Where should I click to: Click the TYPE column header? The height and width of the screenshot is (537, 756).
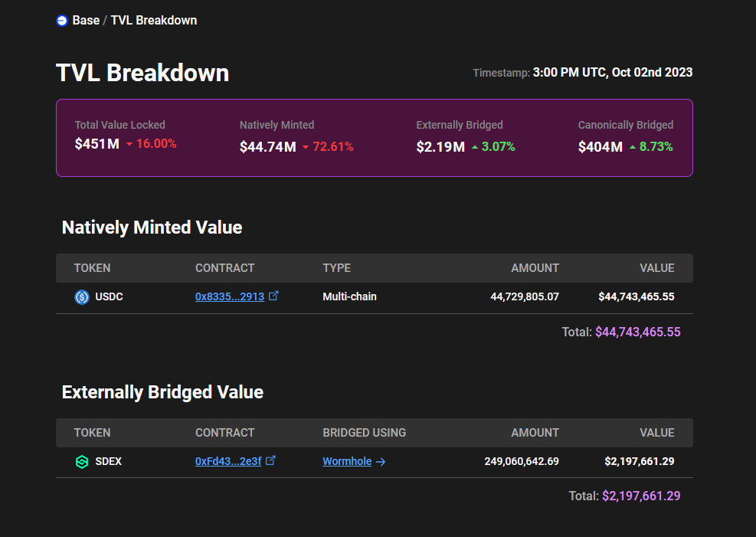(336, 267)
